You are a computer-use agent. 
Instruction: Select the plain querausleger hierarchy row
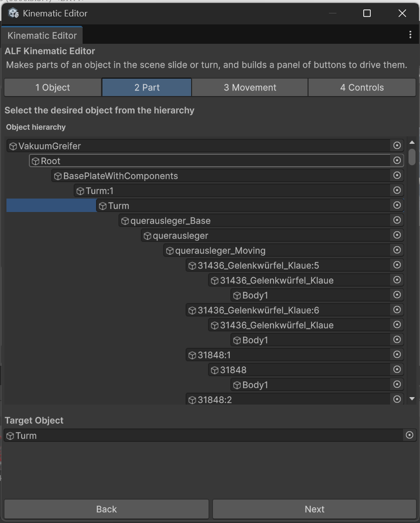pos(272,235)
